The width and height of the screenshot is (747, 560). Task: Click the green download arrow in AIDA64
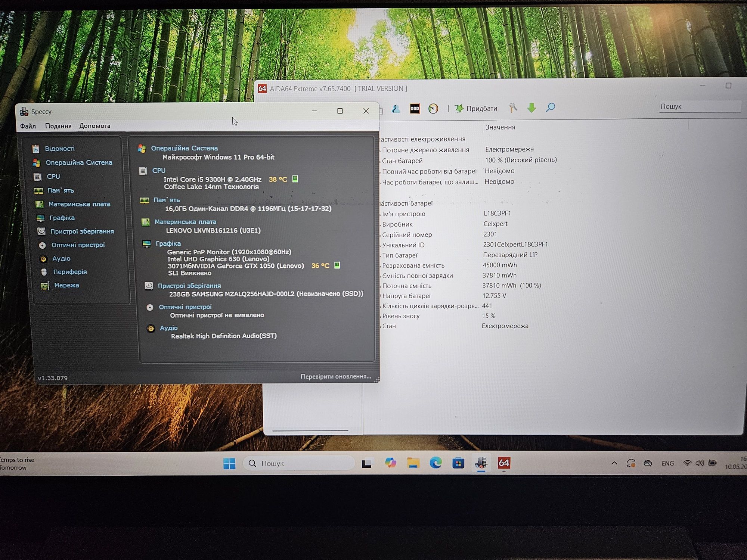pos(531,108)
